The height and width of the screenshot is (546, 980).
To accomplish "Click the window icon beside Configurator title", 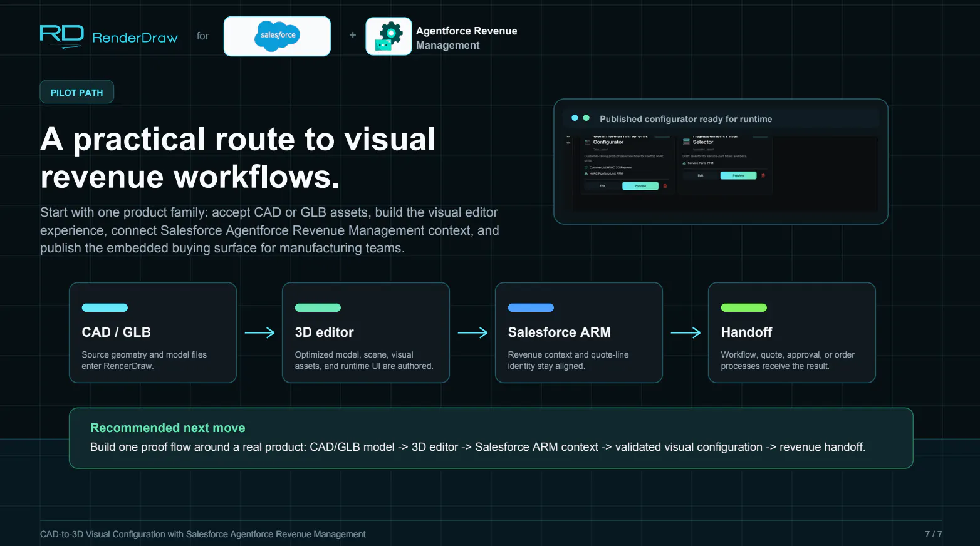I will tap(587, 142).
